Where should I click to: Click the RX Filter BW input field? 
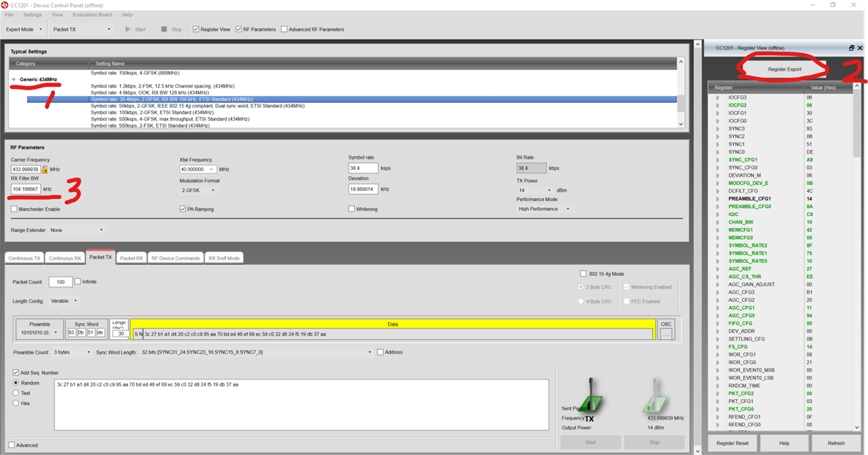pos(25,189)
